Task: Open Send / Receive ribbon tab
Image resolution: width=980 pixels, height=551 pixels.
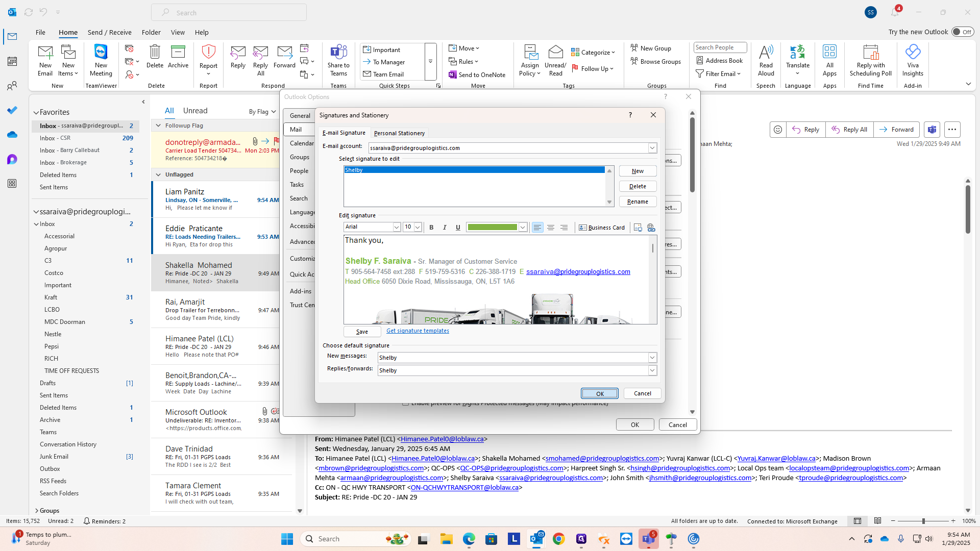Action: pos(109,32)
